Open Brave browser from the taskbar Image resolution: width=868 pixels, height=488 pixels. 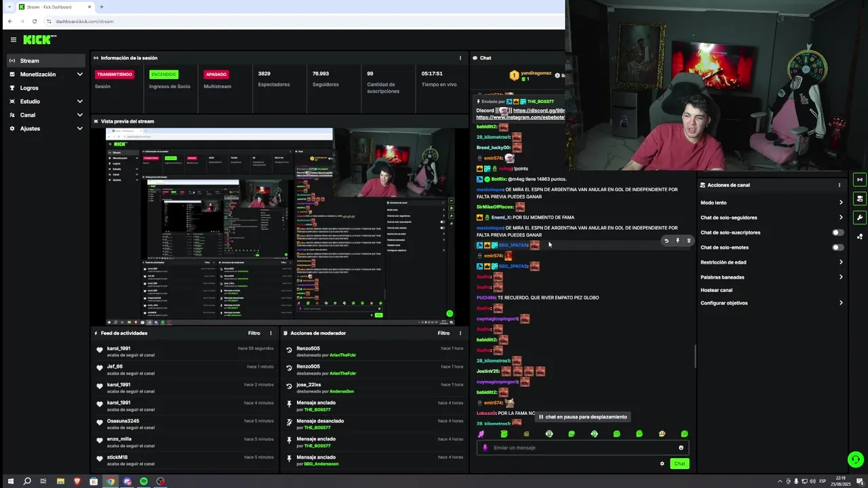click(77, 481)
